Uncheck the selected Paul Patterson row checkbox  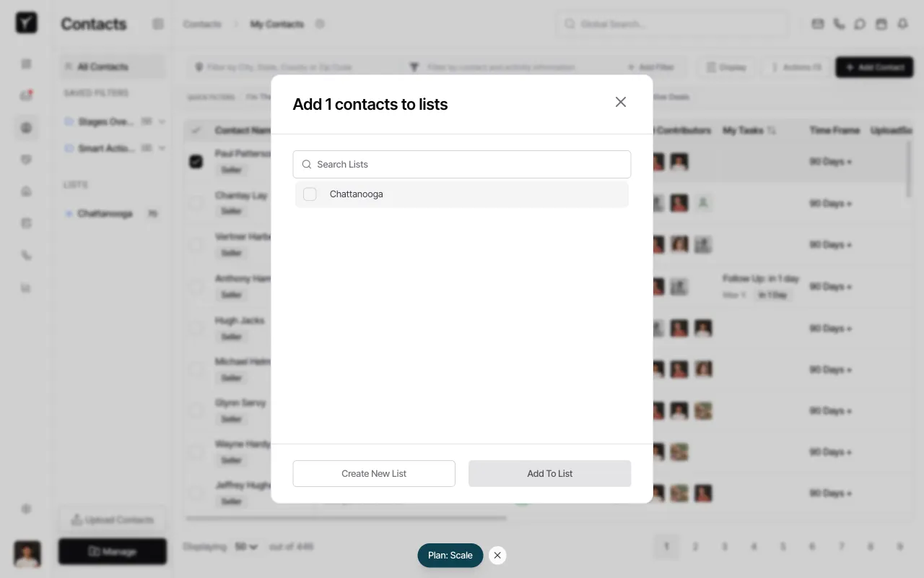click(x=196, y=161)
